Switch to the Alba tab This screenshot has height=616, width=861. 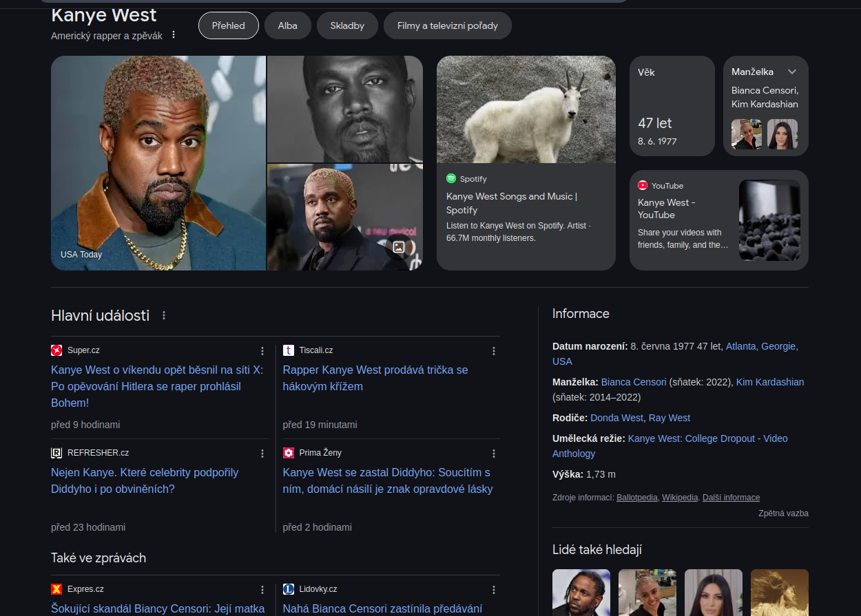(287, 25)
